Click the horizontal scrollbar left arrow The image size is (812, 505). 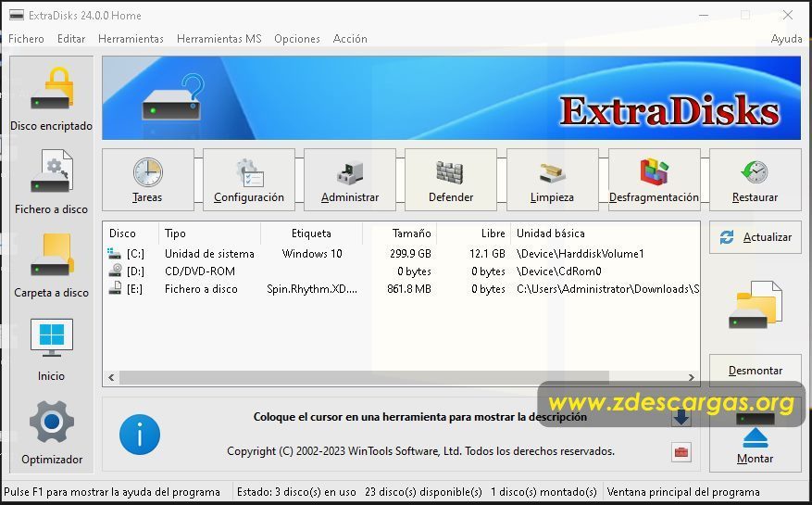pos(111,377)
